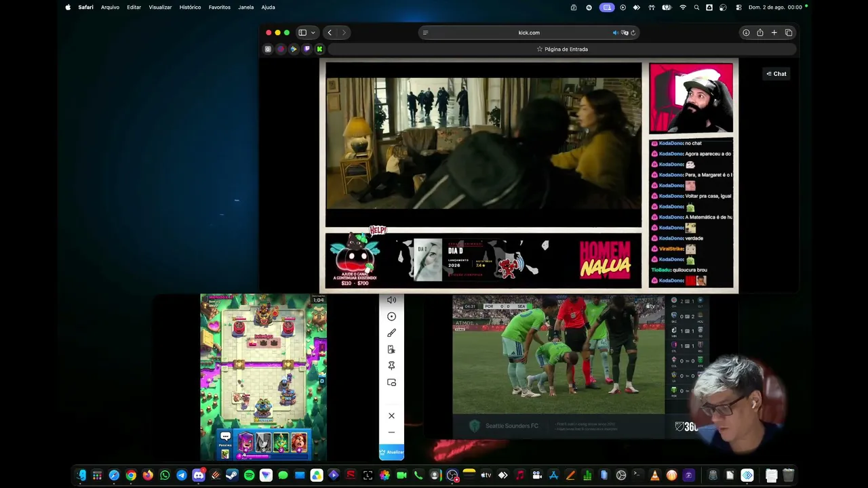
Task: Open Firefox from the Dock
Action: click(x=148, y=475)
